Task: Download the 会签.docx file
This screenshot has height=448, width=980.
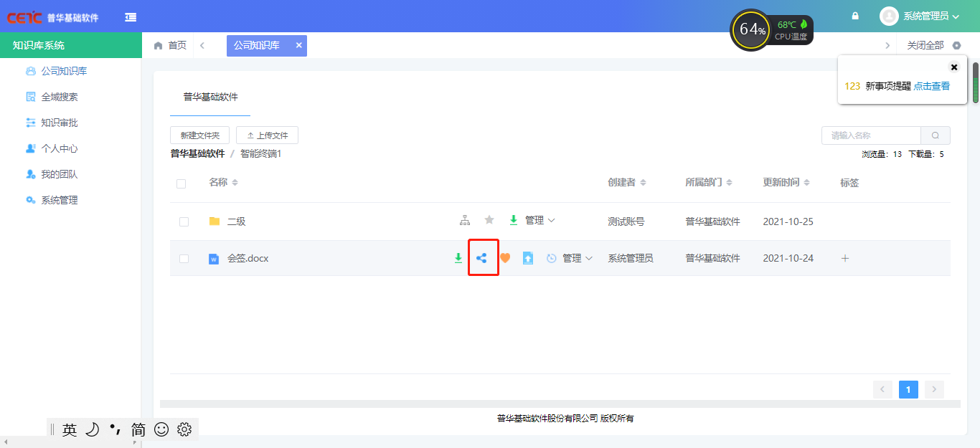Action: click(x=458, y=258)
